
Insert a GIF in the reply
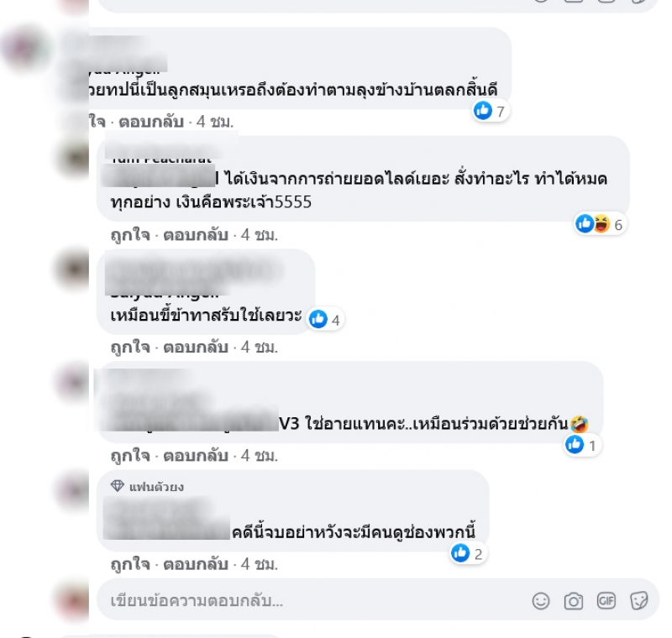coord(606,601)
